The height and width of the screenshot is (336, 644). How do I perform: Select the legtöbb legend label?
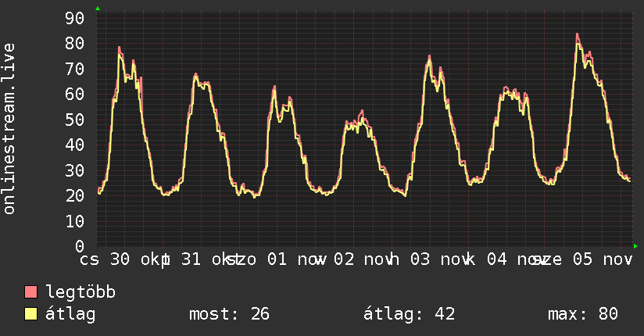click(x=80, y=292)
